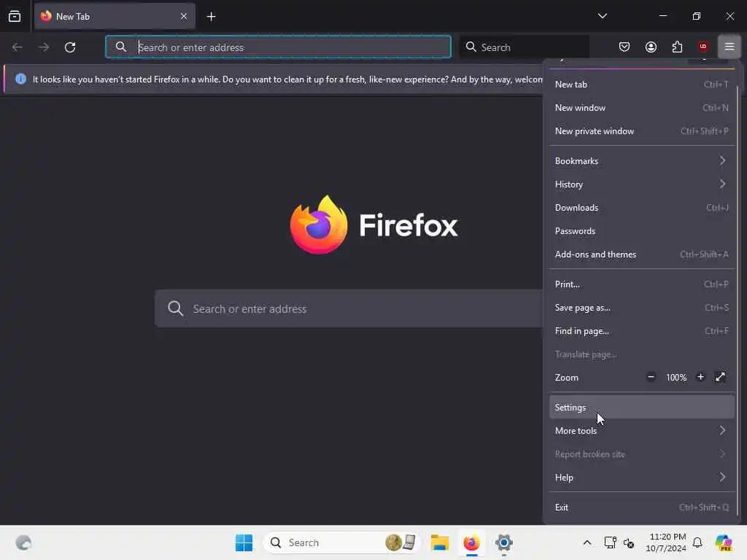Choose Print... from the menu
Screen dimensions: 747x560
pos(641,284)
